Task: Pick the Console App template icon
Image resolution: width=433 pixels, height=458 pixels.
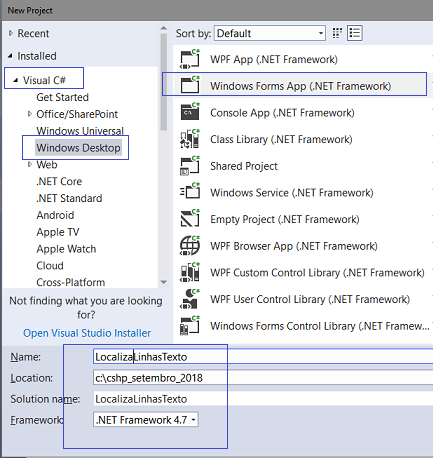Action: [190, 112]
